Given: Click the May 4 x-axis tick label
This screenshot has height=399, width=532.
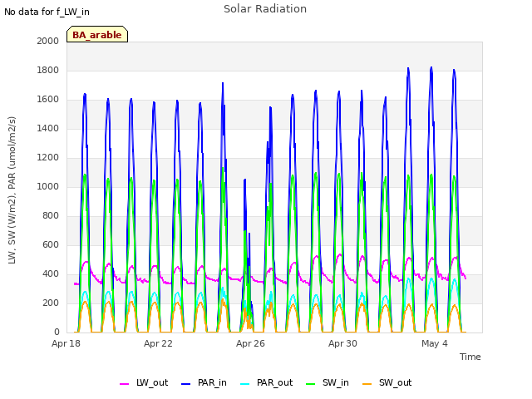Looking at the screenshot, I should click(435, 343).
